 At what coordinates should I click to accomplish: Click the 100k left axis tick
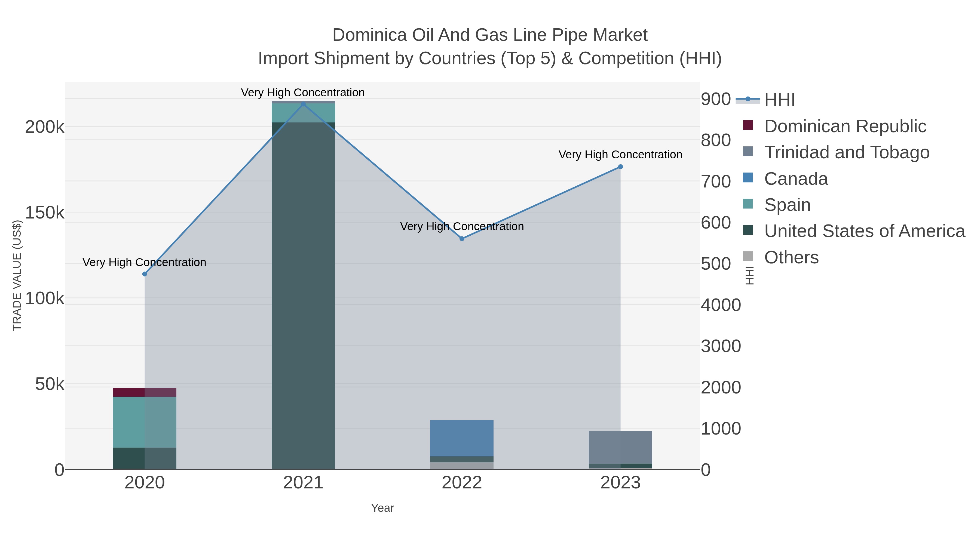(x=45, y=298)
